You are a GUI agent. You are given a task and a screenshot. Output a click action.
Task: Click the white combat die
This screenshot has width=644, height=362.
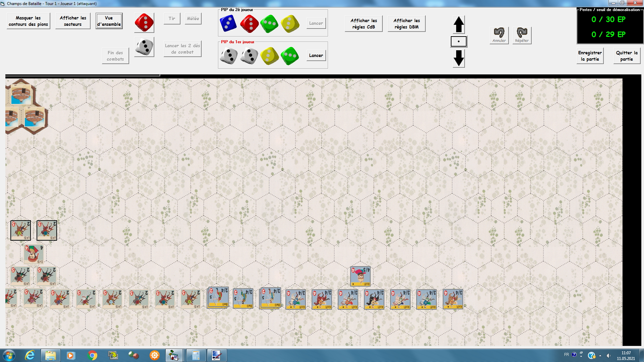[x=144, y=47]
